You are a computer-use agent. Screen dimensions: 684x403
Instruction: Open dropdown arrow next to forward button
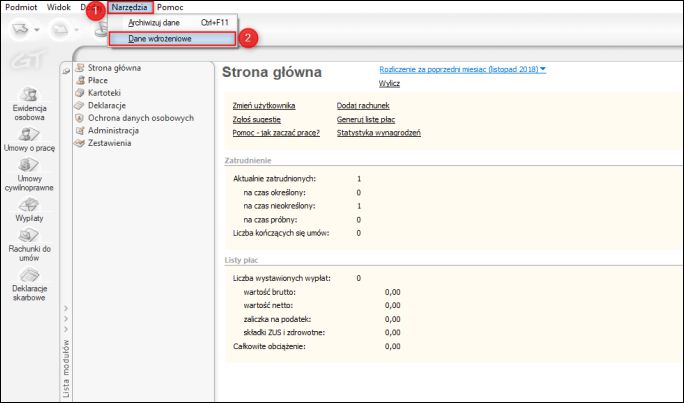[x=76, y=30]
